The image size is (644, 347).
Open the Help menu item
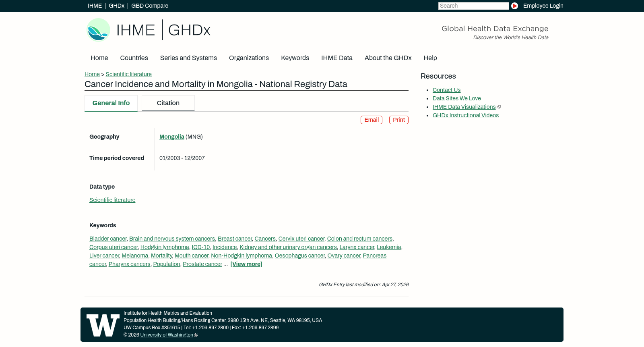coord(430,58)
